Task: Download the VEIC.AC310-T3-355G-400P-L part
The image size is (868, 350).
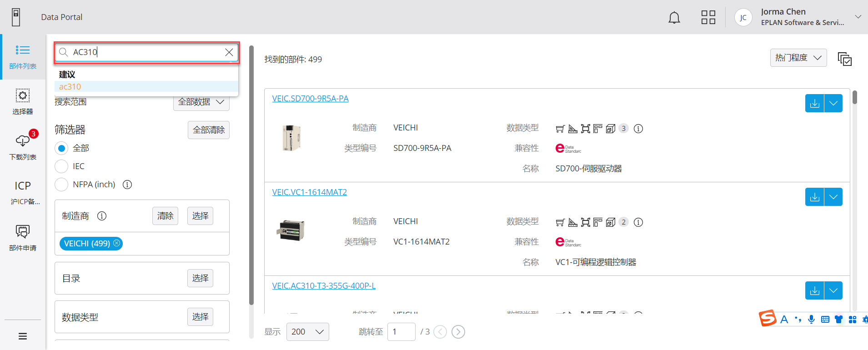Action: pos(814,290)
